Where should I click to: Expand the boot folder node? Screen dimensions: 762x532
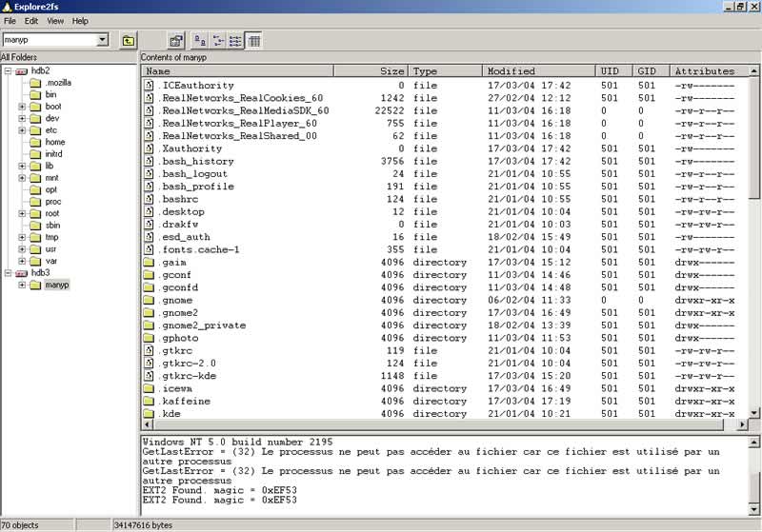tap(22, 107)
